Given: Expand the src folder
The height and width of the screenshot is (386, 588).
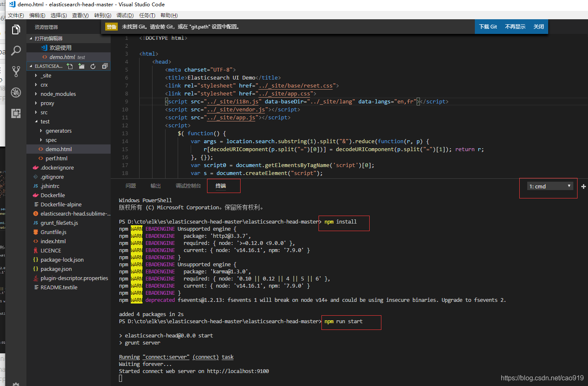Looking at the screenshot, I should click(68, 113).
